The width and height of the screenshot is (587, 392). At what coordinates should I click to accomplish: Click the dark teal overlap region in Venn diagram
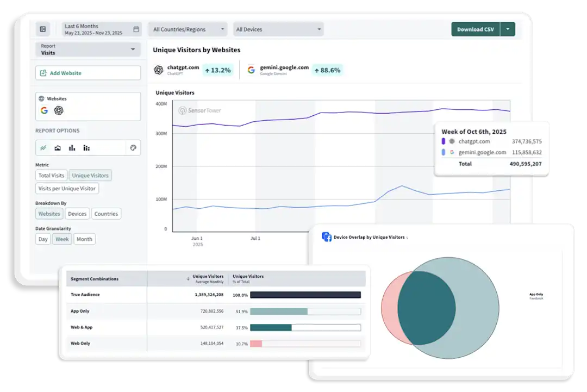click(x=427, y=308)
